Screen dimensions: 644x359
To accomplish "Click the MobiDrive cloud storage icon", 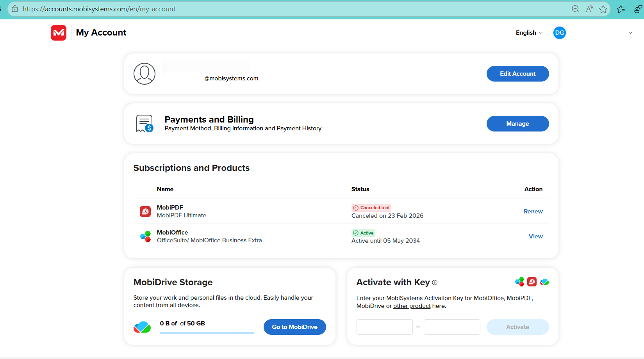I will point(142,327).
